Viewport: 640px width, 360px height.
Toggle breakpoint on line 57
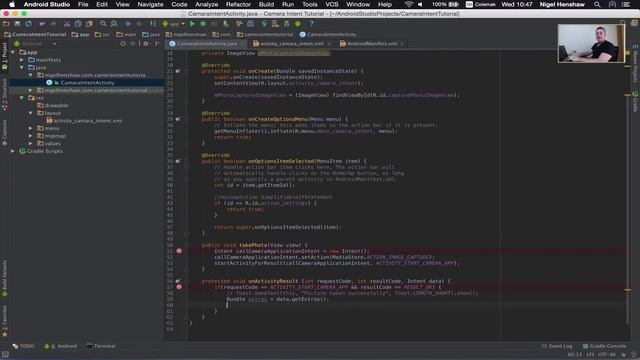click(179, 287)
